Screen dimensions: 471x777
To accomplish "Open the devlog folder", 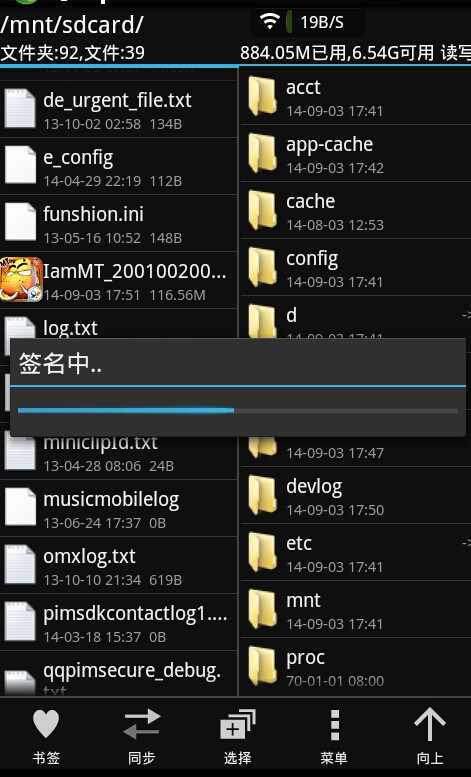I will tap(355, 496).
